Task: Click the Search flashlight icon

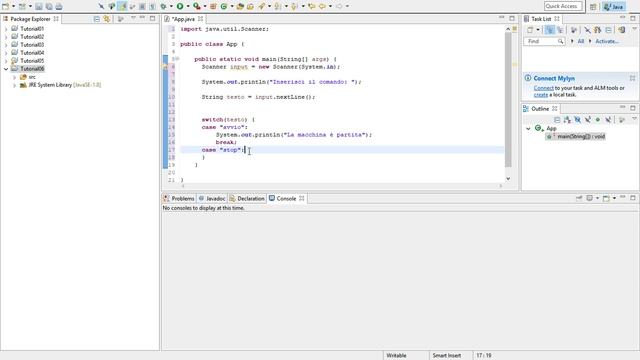Action: pos(261,6)
